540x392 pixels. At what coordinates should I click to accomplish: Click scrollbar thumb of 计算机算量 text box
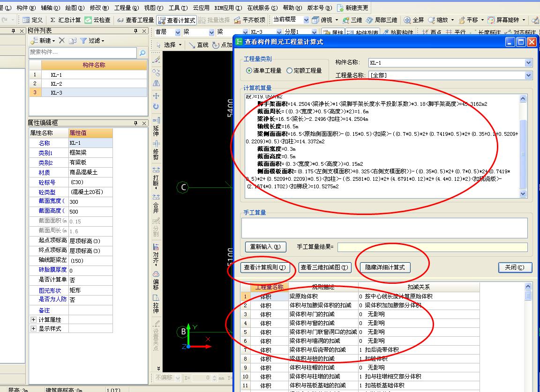(x=523, y=154)
